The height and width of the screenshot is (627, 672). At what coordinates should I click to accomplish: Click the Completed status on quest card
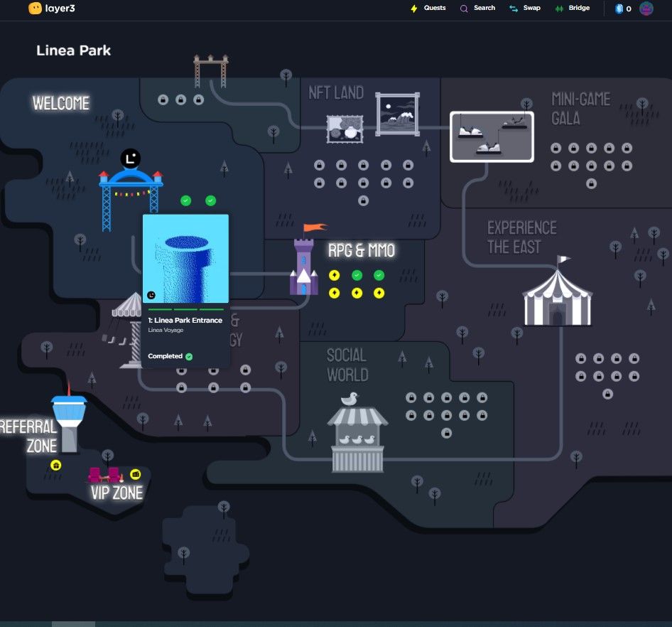click(x=170, y=356)
